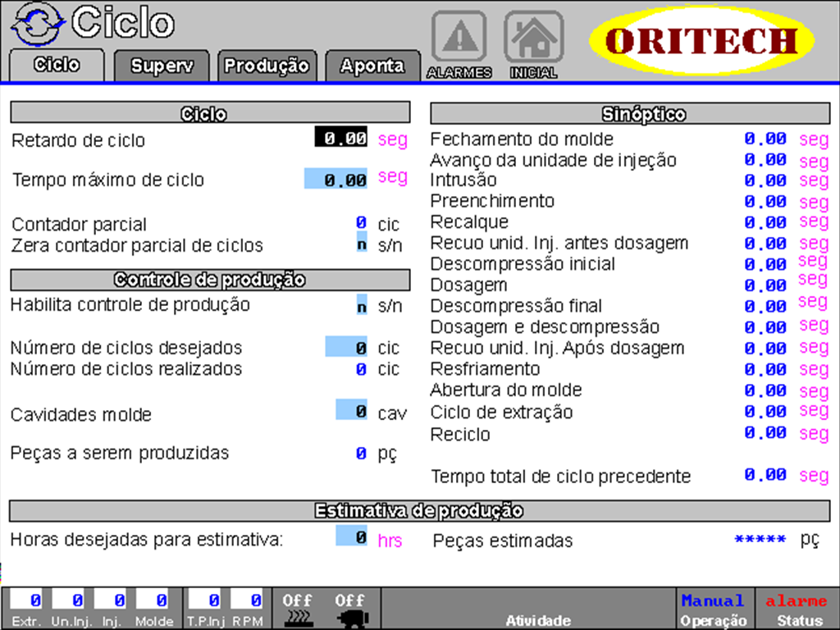
Task: Switch to the Superv tab
Action: (161, 66)
